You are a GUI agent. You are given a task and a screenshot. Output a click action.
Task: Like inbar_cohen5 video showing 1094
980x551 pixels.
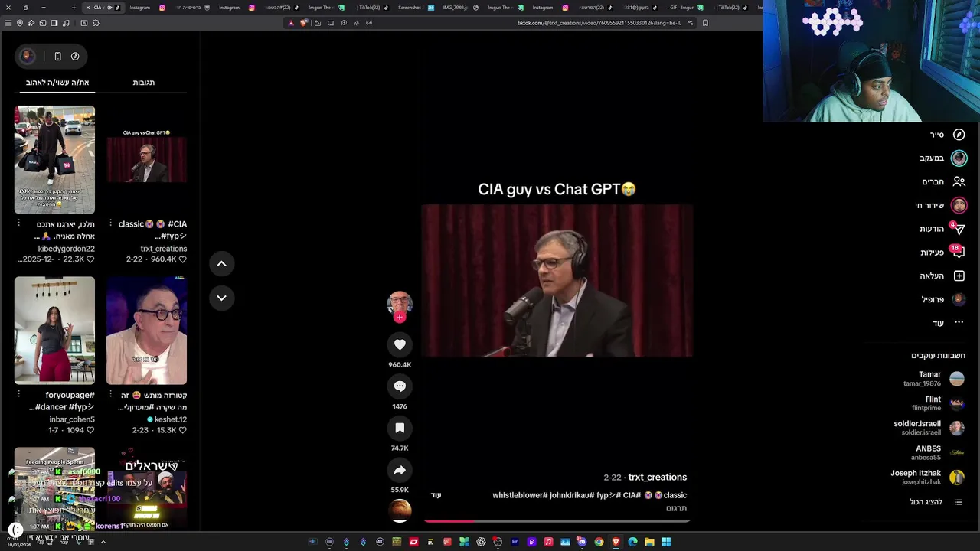[x=90, y=430]
